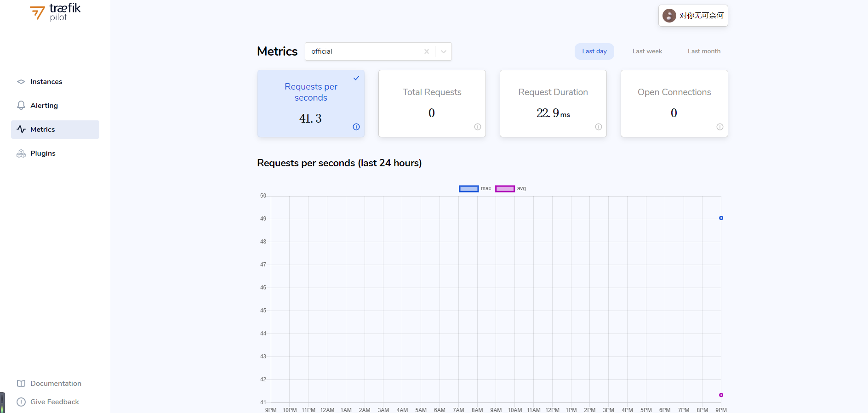Screen dimensions: 868x413
Task: Expand the instance dropdown chevron
Action: (x=444, y=51)
